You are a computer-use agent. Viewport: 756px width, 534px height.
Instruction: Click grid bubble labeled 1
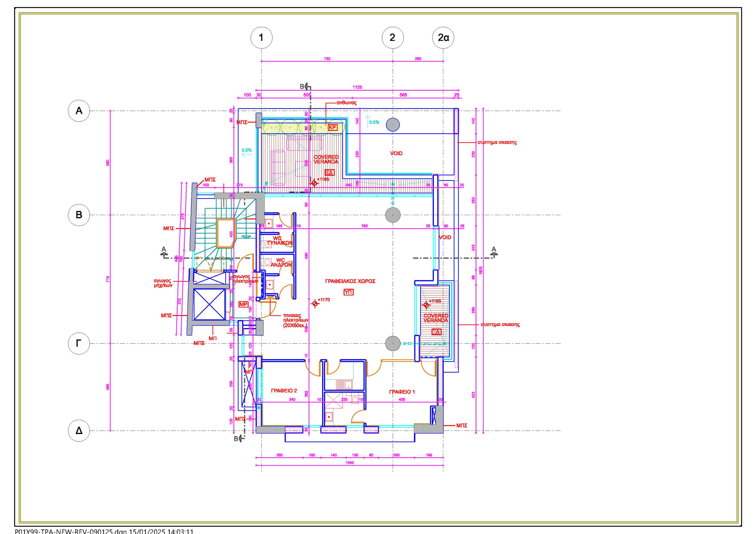[x=261, y=37]
